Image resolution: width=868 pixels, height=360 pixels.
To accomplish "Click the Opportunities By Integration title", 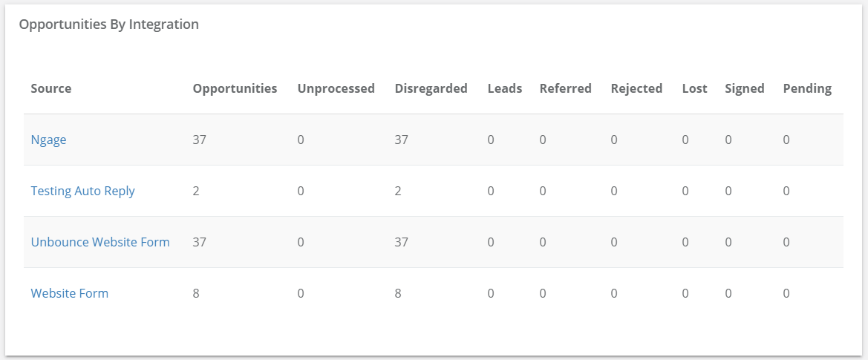I will [109, 24].
